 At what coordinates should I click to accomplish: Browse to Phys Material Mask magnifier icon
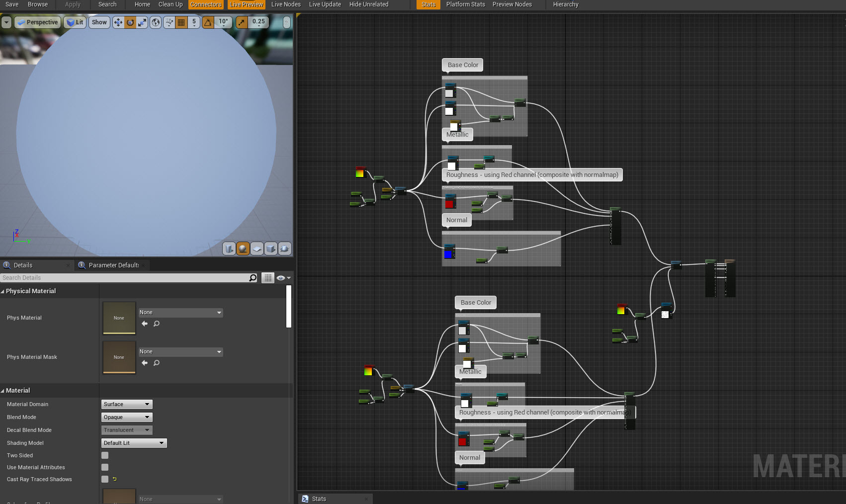[157, 363]
